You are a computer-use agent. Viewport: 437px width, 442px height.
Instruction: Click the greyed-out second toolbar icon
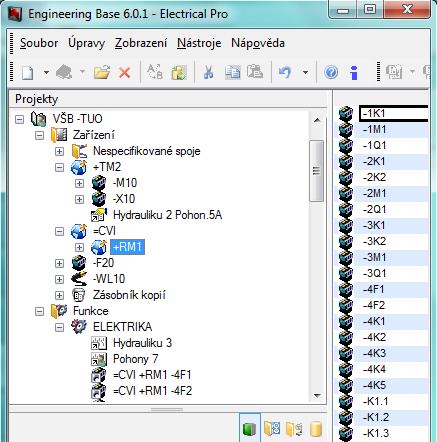[x=64, y=72]
